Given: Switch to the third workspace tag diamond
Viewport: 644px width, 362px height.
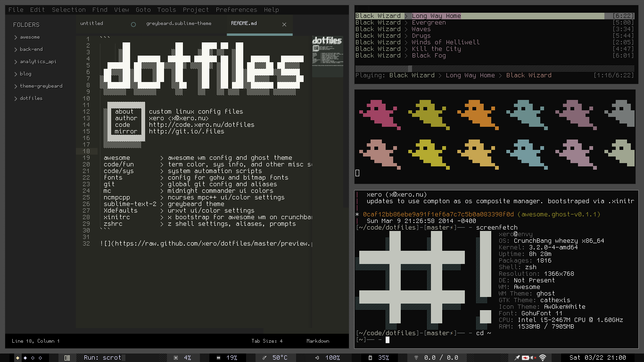Looking at the screenshot, I should [x=33, y=358].
